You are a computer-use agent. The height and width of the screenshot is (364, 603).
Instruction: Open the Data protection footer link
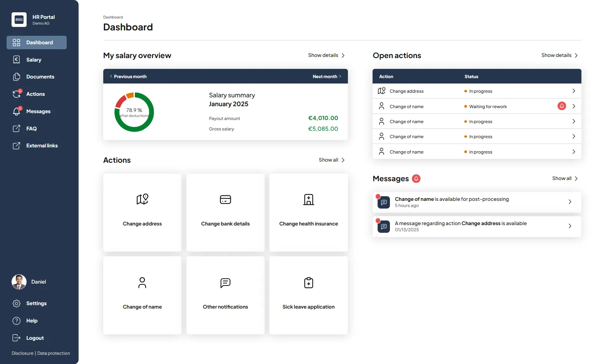[54, 353]
